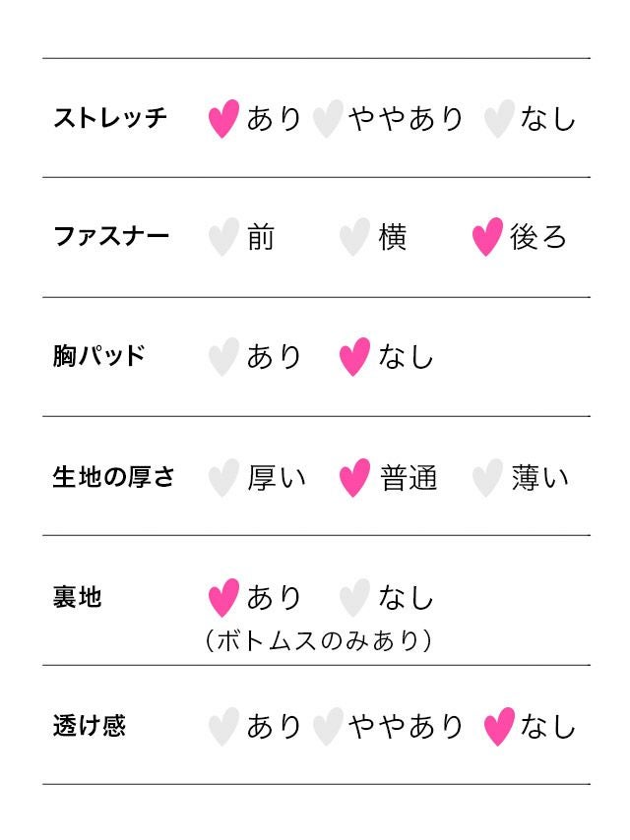Pick the pink heart for 透け感 なし

[499, 727]
